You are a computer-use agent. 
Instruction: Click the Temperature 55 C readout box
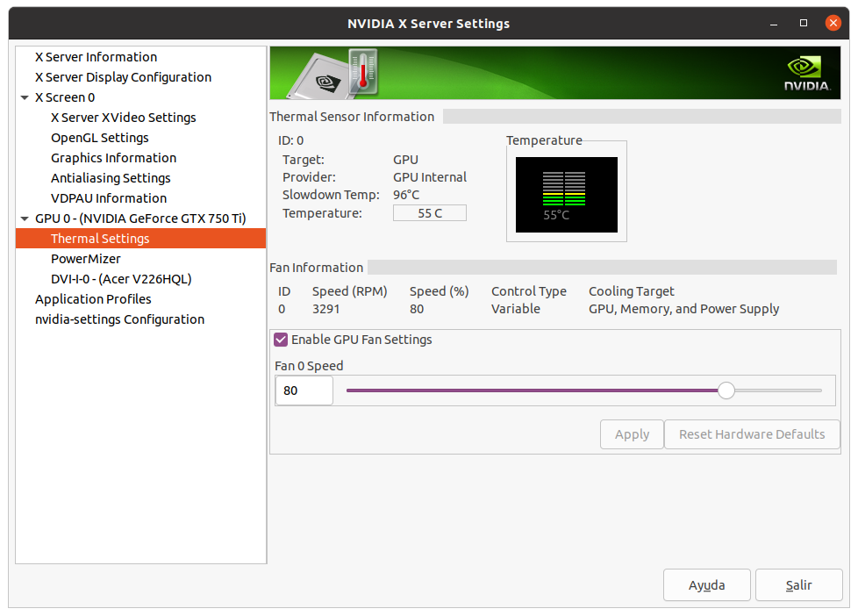[x=430, y=213]
